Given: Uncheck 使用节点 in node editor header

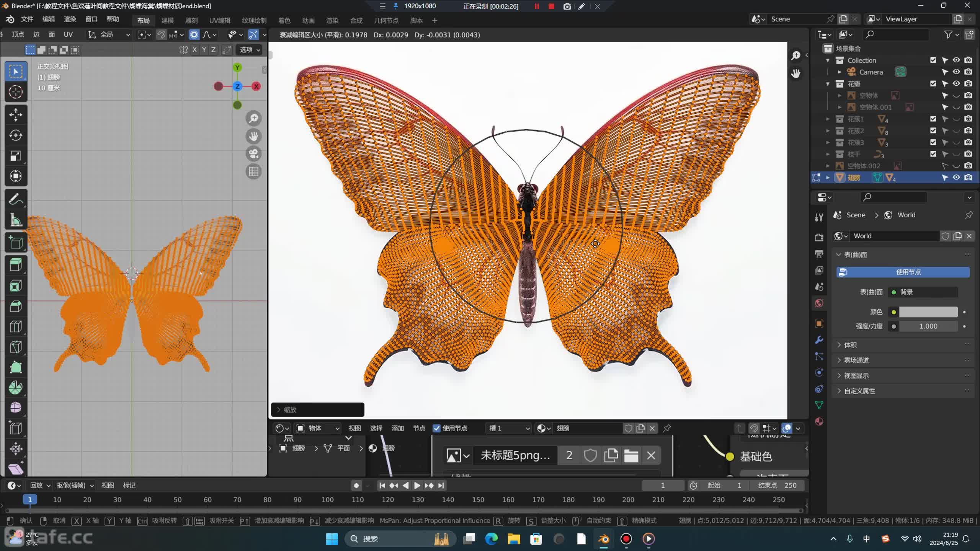Looking at the screenshot, I should (436, 428).
